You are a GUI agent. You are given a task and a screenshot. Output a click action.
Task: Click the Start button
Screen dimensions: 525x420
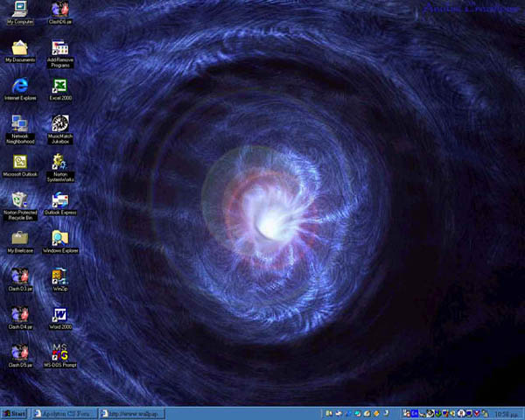[x=15, y=413]
